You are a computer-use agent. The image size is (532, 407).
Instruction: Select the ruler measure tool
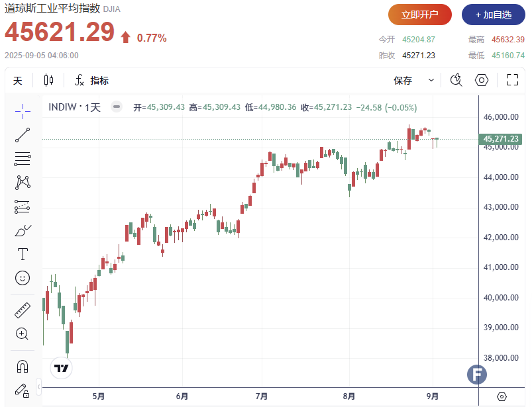coord(23,310)
